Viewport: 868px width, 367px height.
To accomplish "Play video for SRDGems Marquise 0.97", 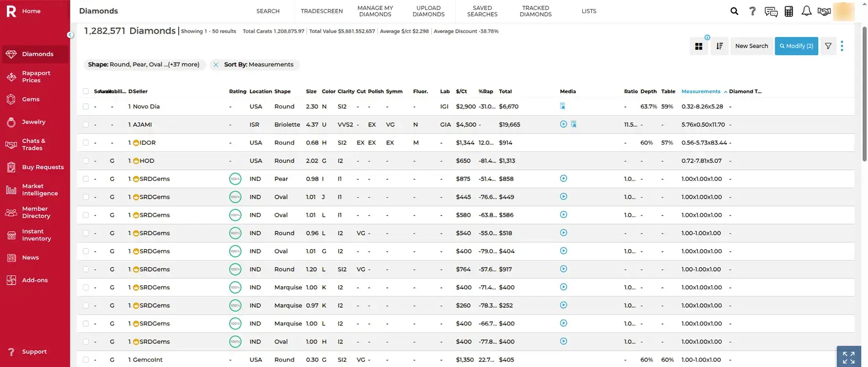I will pyautogui.click(x=563, y=305).
